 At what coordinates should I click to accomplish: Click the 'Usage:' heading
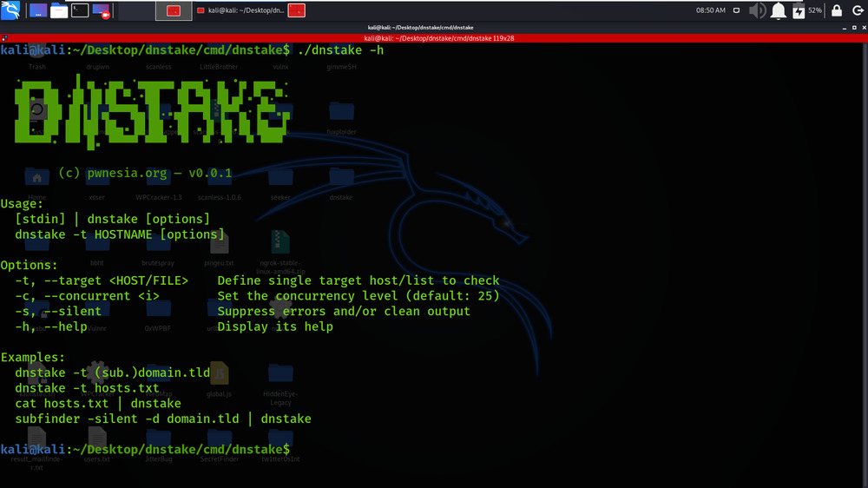22,204
